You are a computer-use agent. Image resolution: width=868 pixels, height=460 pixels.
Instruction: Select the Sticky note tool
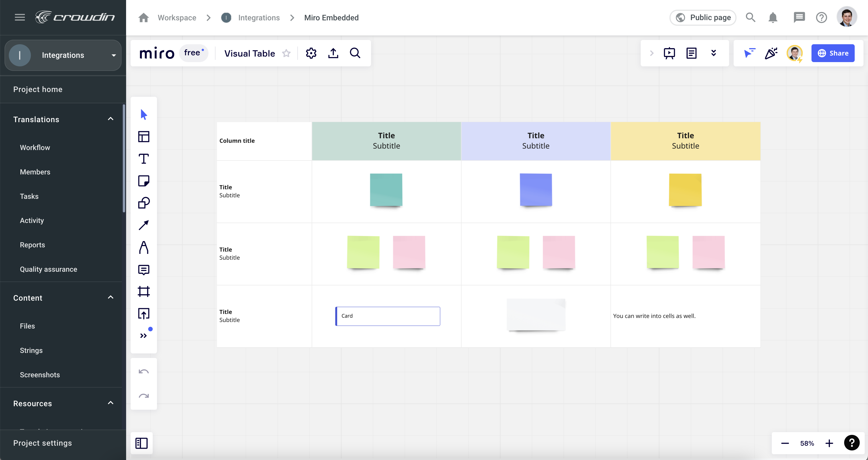(x=144, y=181)
